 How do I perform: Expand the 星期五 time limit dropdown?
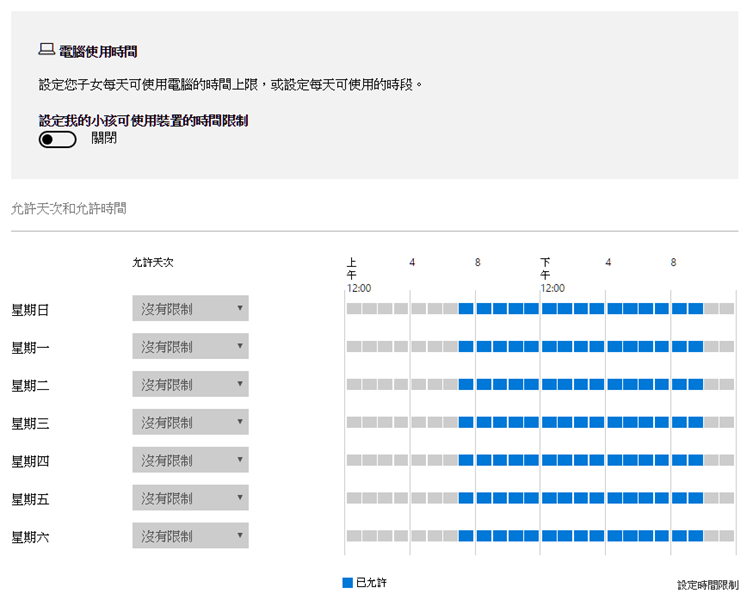[190, 498]
